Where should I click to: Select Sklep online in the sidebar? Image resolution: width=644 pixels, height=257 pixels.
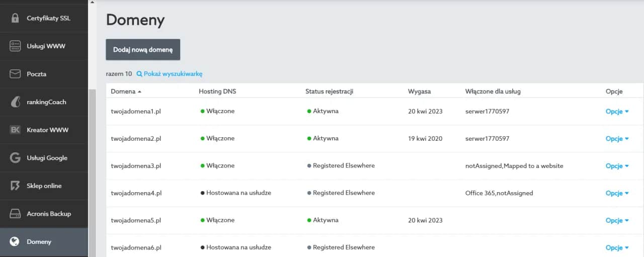44,186
